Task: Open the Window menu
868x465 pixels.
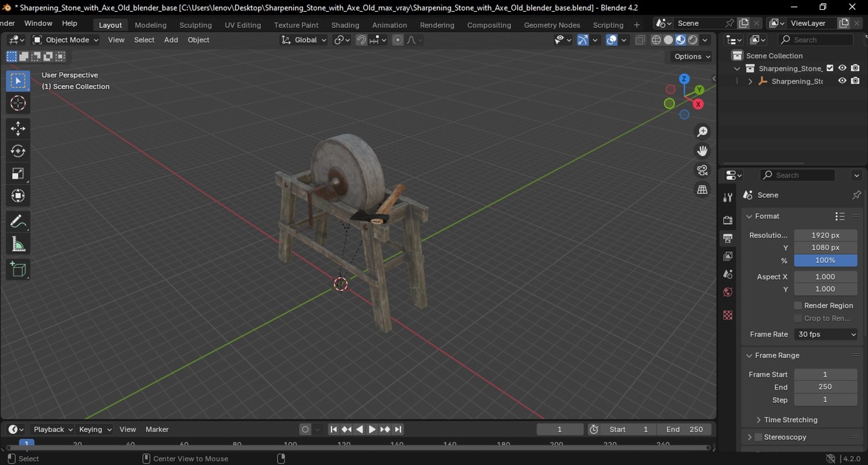Action: (38, 24)
